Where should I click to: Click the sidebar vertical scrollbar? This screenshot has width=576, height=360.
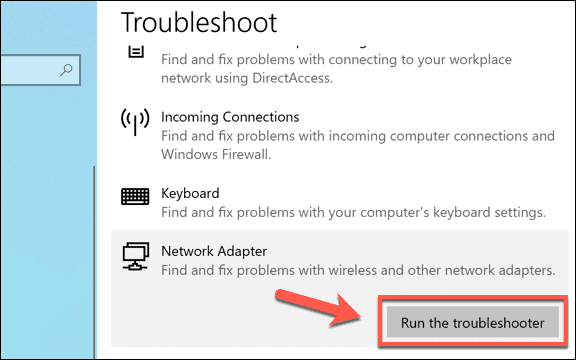[94, 262]
